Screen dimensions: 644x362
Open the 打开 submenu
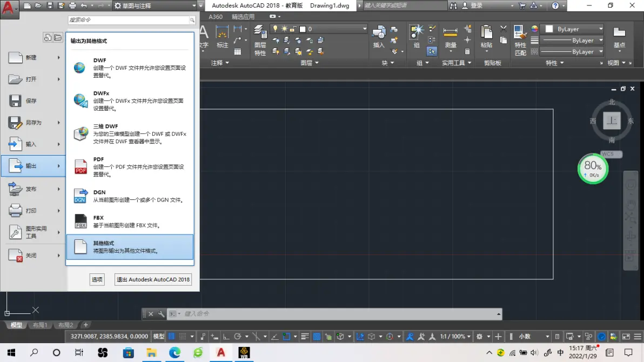pyautogui.click(x=33, y=79)
